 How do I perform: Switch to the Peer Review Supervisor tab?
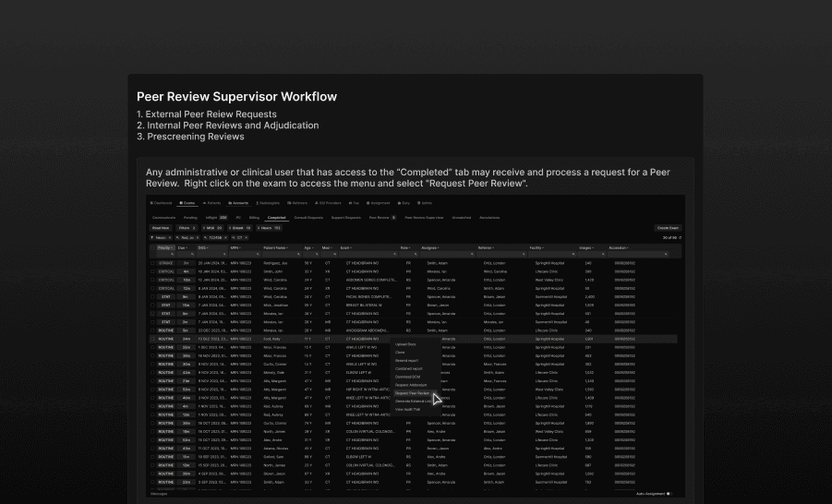point(424,218)
